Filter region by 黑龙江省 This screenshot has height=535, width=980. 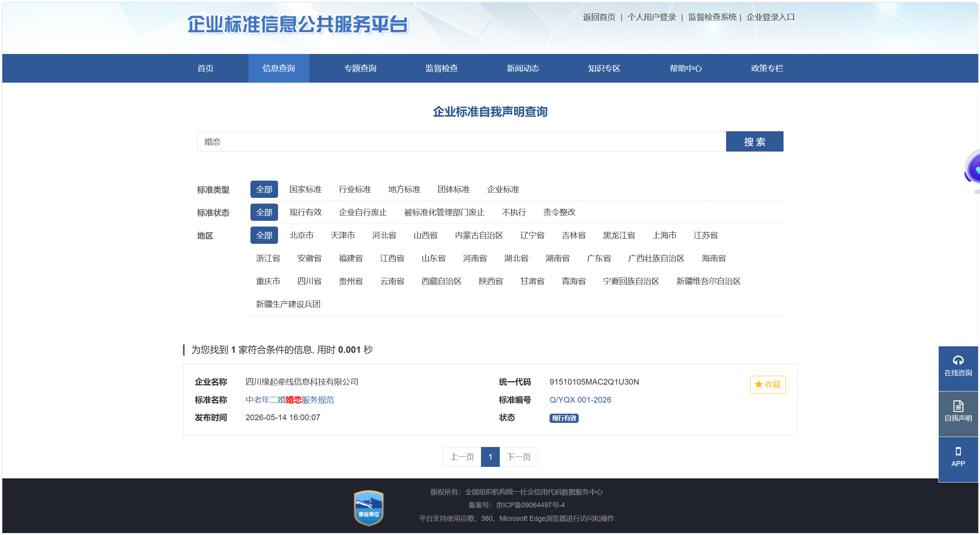(x=619, y=235)
